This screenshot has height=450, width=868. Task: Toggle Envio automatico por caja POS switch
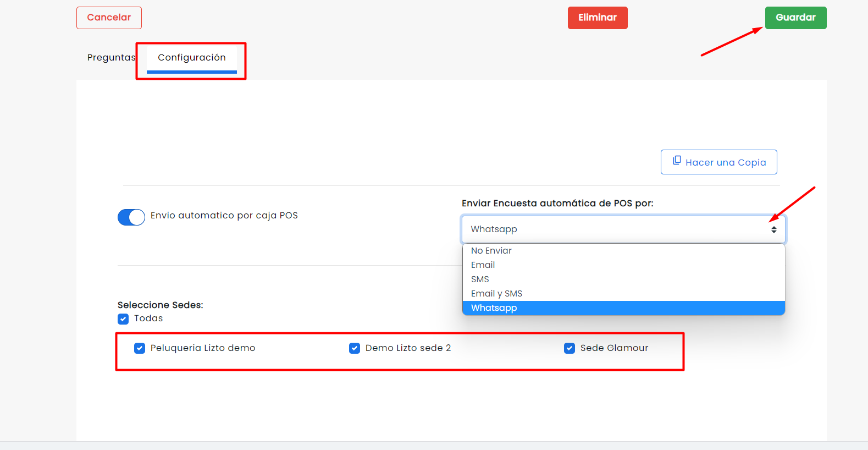(x=131, y=217)
